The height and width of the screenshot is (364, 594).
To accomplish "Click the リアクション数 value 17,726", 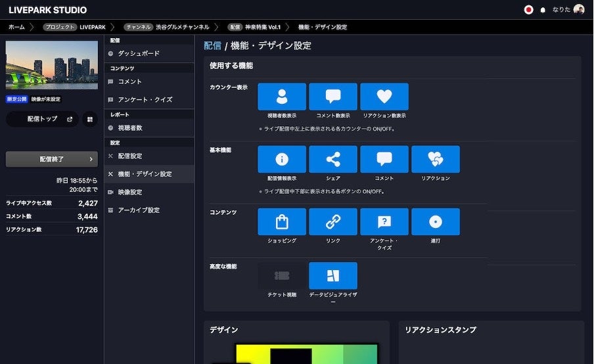I will [x=87, y=230].
